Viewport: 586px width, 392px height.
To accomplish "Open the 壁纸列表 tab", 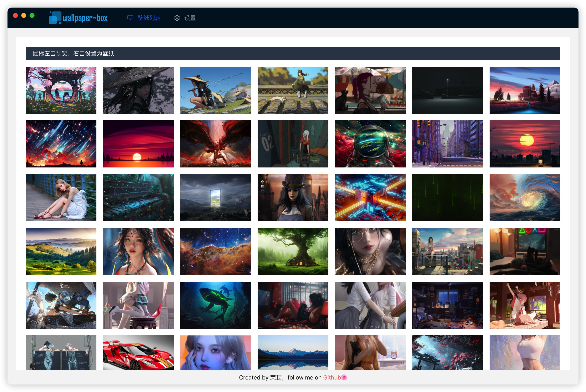I will click(x=144, y=18).
